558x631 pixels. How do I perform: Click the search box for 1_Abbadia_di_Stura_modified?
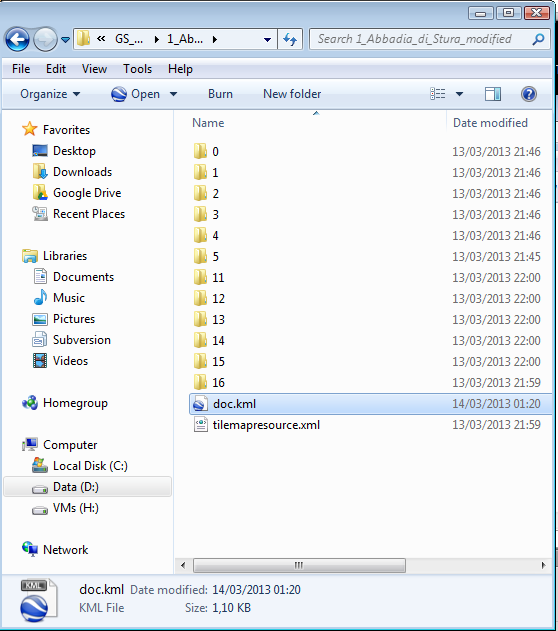click(422, 39)
